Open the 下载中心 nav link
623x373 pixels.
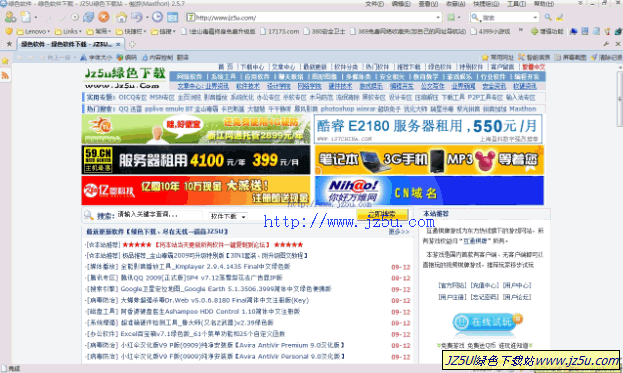pos(252,67)
